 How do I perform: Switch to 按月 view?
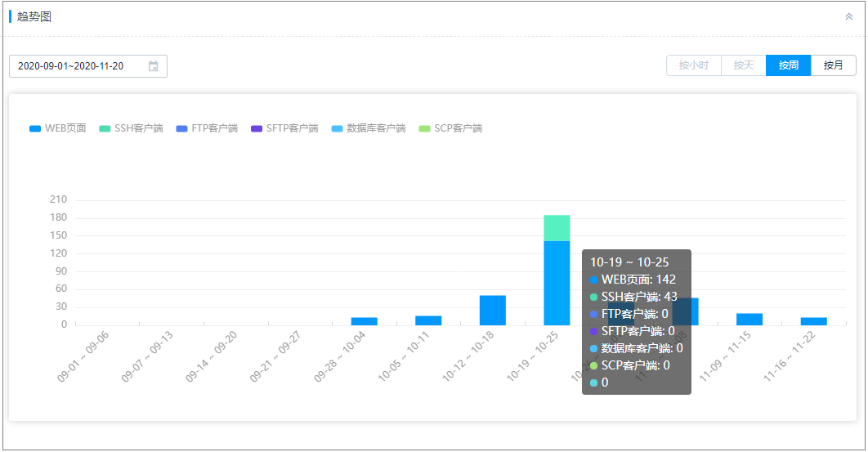click(x=833, y=65)
